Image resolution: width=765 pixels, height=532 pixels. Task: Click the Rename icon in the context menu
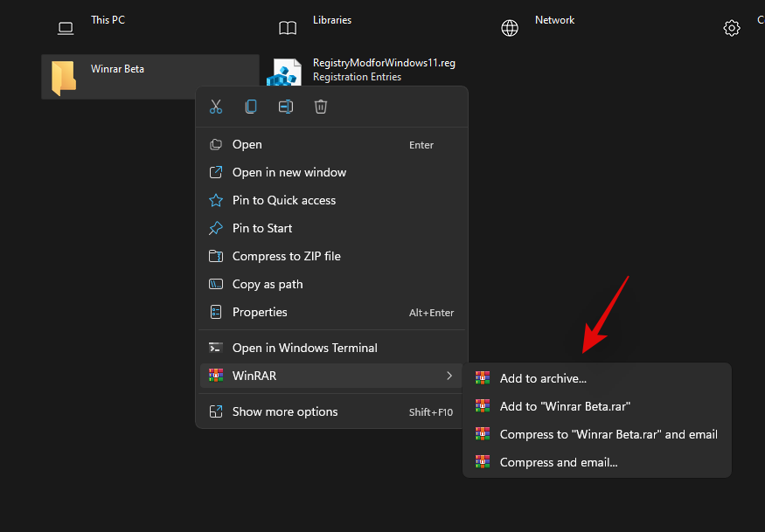coord(286,106)
